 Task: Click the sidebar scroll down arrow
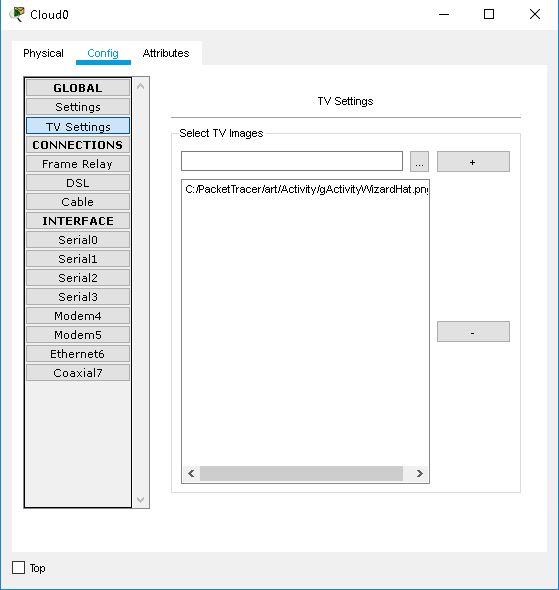tap(141, 500)
